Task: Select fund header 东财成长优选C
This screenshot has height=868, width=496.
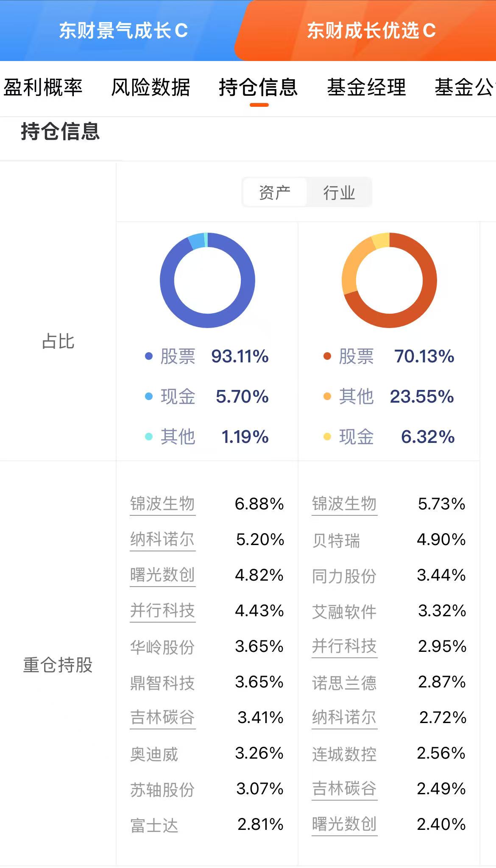Action: click(x=371, y=31)
